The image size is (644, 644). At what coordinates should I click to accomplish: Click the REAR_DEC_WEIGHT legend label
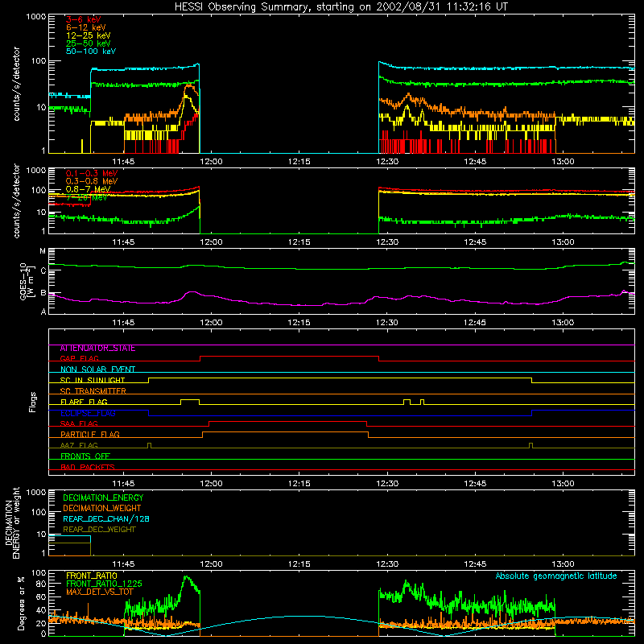pyautogui.click(x=99, y=530)
